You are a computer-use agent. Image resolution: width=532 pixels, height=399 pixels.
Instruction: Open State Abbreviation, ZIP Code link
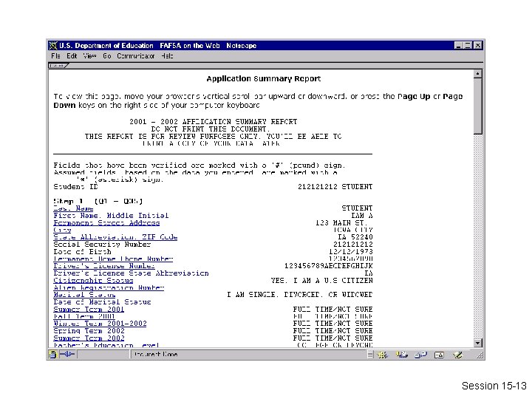[115, 237]
